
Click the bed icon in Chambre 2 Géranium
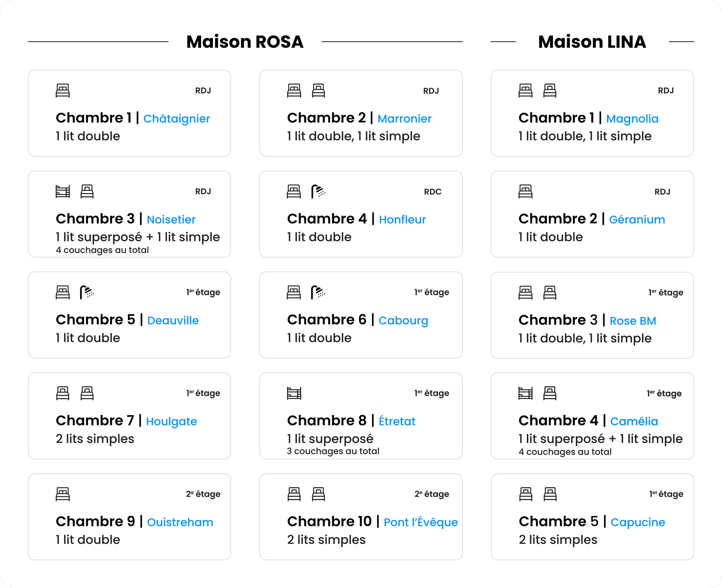(525, 191)
